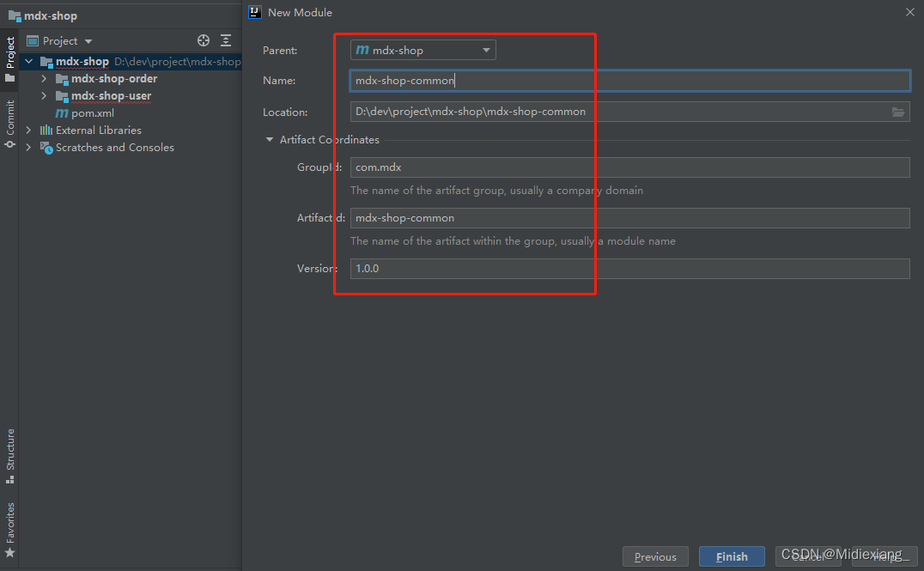Click the mdx-shop breadcrumb in title bar
Image resolution: width=924 pixels, height=571 pixels.
[x=51, y=16]
